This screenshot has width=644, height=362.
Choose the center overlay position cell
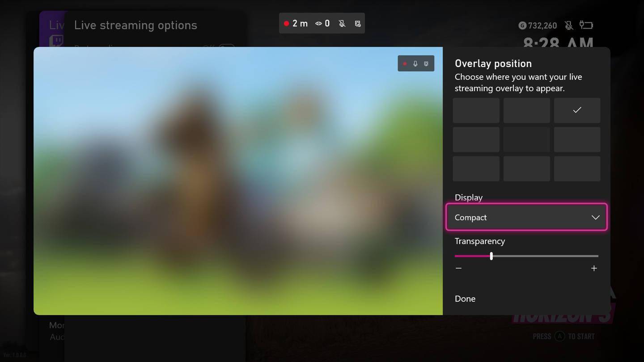click(526, 139)
